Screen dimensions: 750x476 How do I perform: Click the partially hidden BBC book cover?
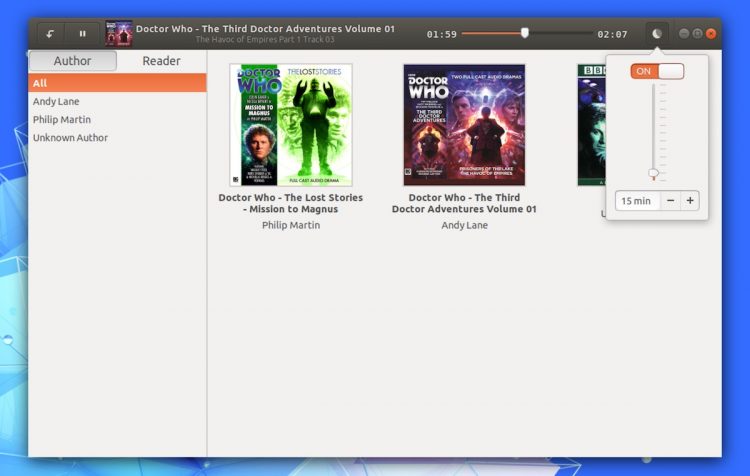591,125
